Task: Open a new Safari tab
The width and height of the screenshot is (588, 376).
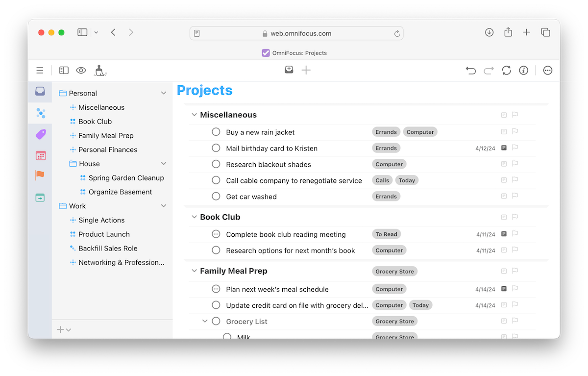Action: click(x=526, y=32)
